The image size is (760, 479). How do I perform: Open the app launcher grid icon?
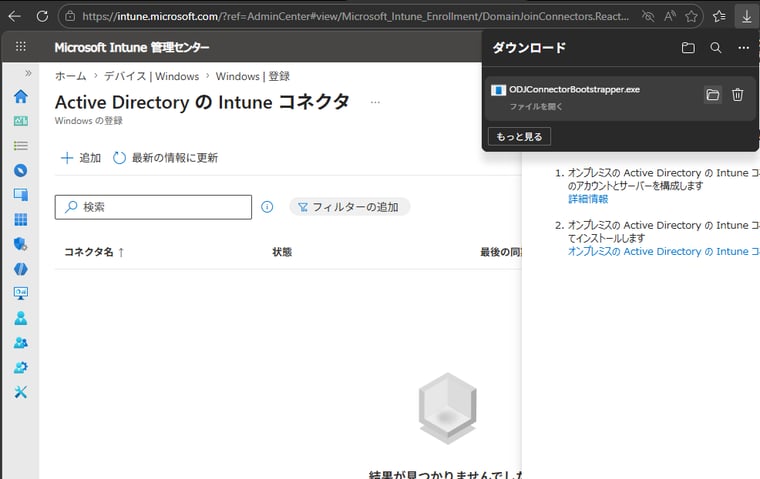point(21,47)
